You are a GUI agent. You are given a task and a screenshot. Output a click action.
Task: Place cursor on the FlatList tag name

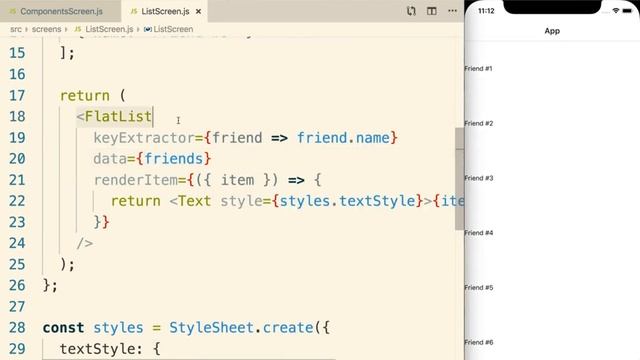coord(118,116)
